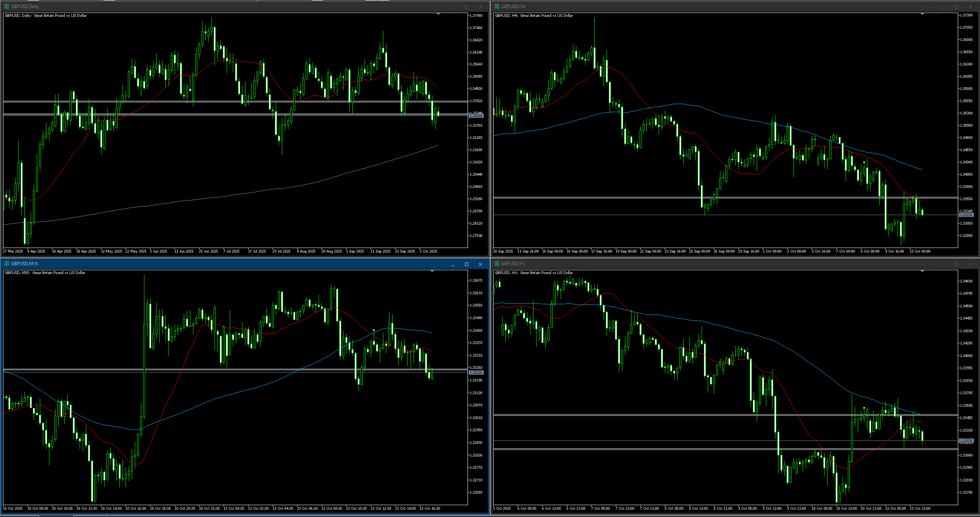
Task: Click the chart shift triangle on M15 chart
Action: tap(432, 271)
